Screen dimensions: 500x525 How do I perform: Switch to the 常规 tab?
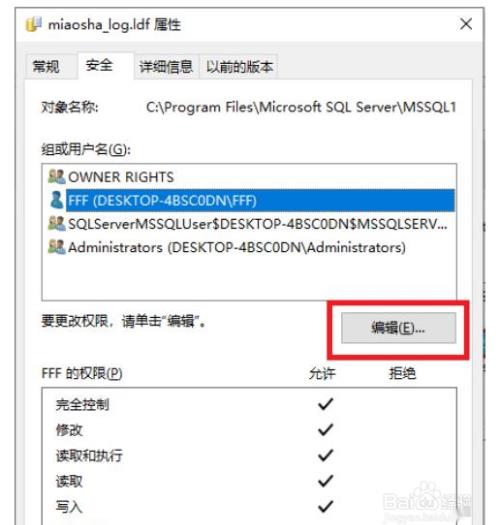(47, 66)
